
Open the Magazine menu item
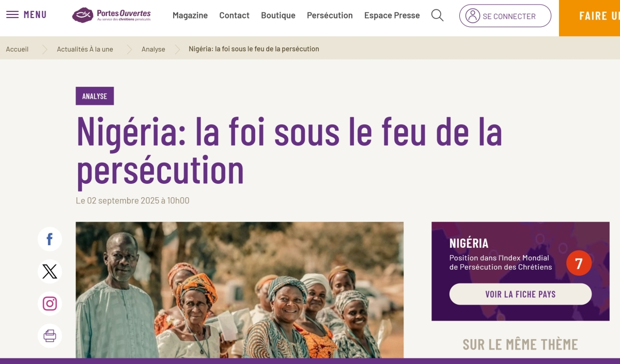[x=190, y=15]
